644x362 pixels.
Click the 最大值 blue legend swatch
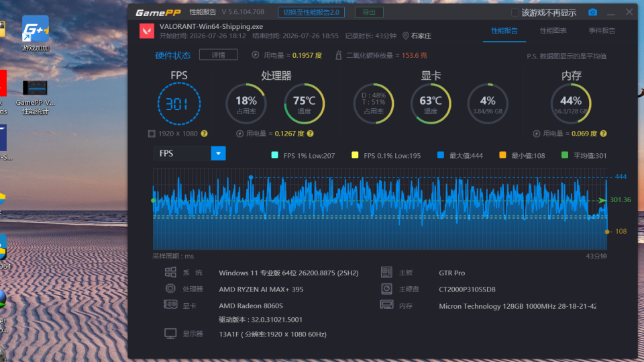(x=441, y=155)
